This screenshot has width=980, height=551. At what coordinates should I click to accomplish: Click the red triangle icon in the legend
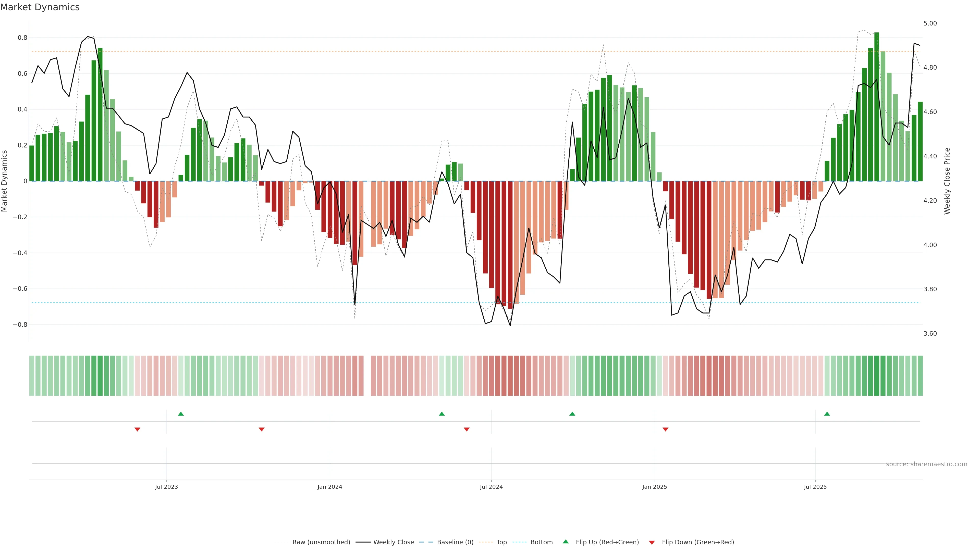click(652, 542)
